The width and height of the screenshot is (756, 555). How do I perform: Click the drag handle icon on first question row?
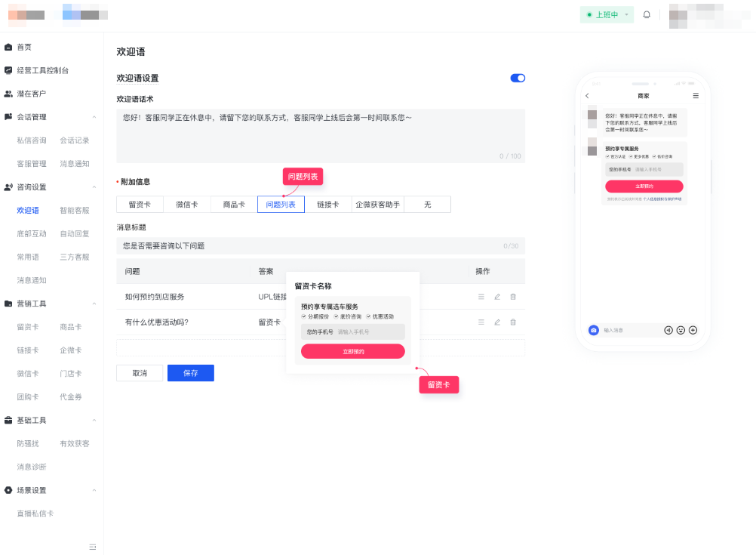481,297
